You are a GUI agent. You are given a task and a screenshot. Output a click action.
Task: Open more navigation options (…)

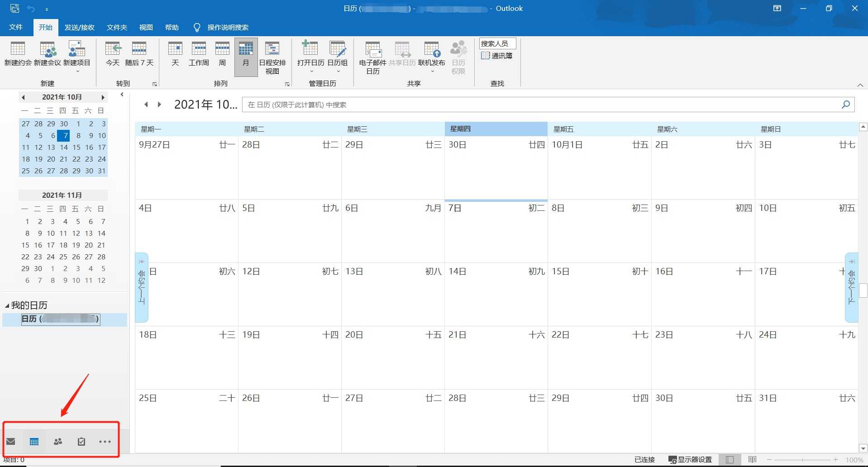(x=105, y=442)
